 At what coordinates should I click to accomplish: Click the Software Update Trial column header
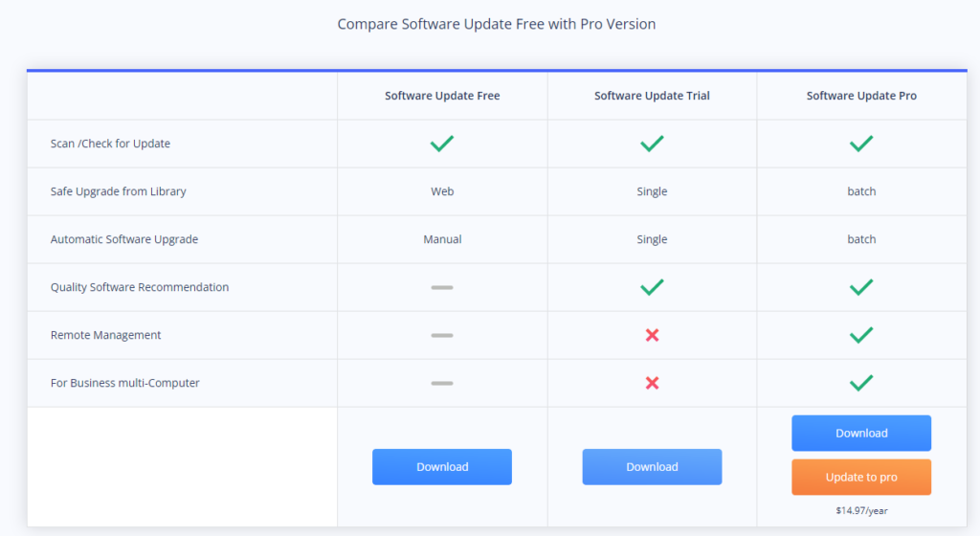coord(652,96)
